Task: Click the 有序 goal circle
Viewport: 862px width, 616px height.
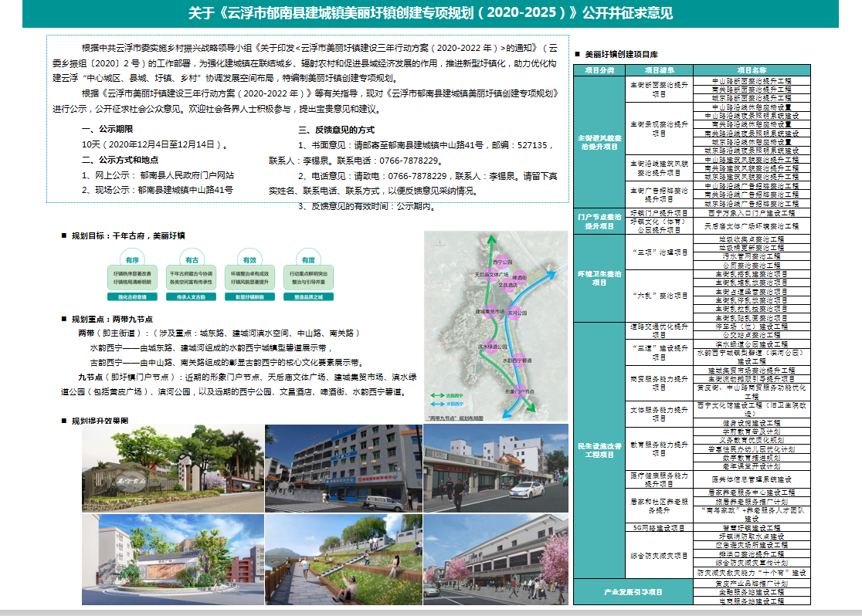Action: pos(132,259)
